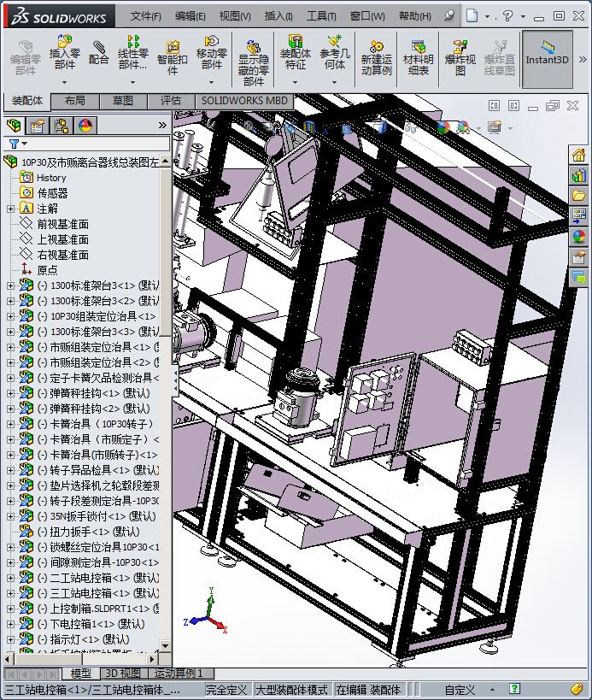592x700 pixels.
Task: Click the Apply Scene icon in view toolbar
Action: pyautogui.click(x=463, y=127)
